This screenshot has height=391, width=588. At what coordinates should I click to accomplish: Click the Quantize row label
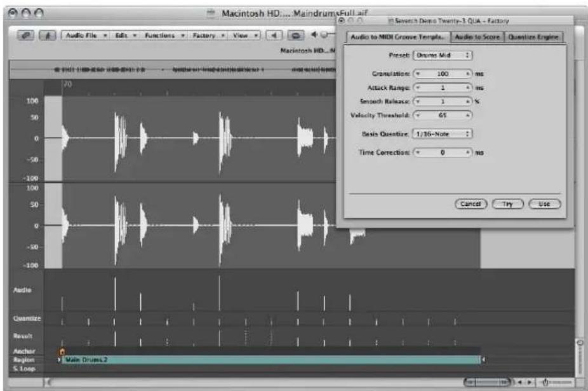click(27, 319)
